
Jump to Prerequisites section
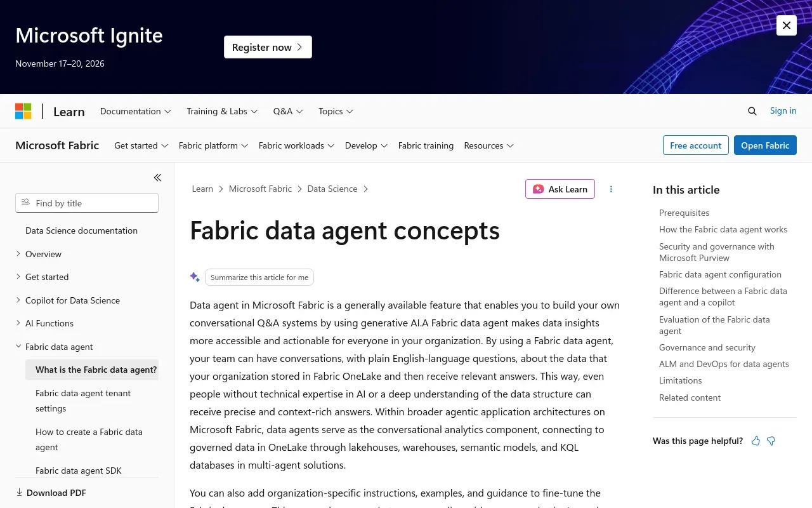(684, 213)
